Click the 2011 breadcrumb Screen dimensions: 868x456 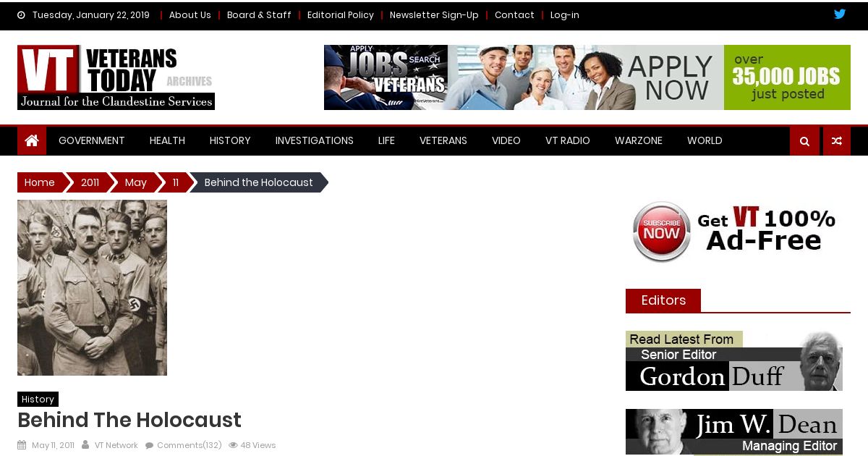pyautogui.click(x=90, y=182)
